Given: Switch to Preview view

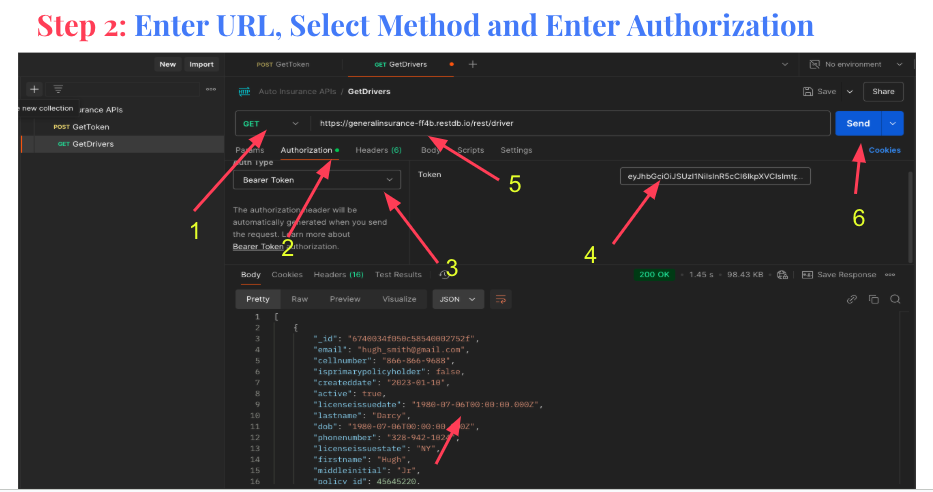Looking at the screenshot, I should pyautogui.click(x=345, y=299).
